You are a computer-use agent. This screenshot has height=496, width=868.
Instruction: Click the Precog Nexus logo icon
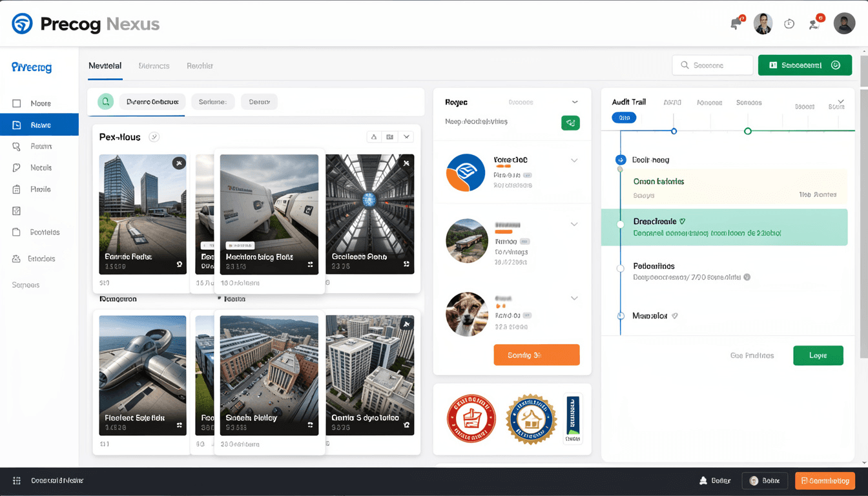click(x=22, y=24)
